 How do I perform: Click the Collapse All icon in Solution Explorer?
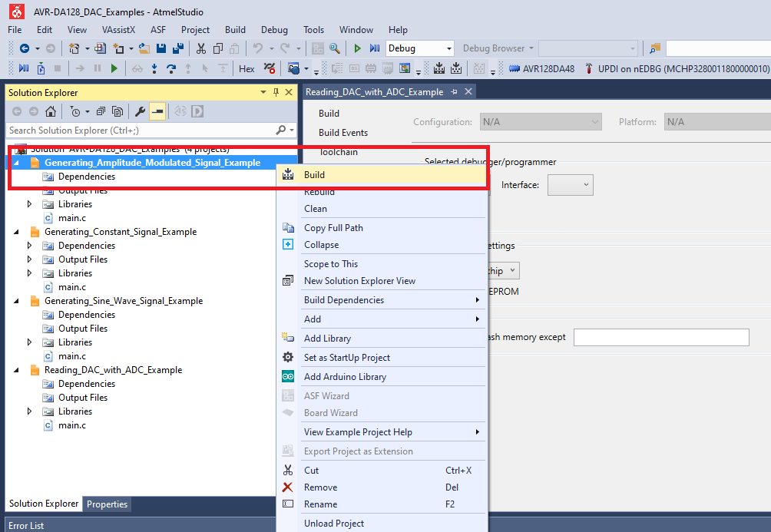(x=101, y=111)
